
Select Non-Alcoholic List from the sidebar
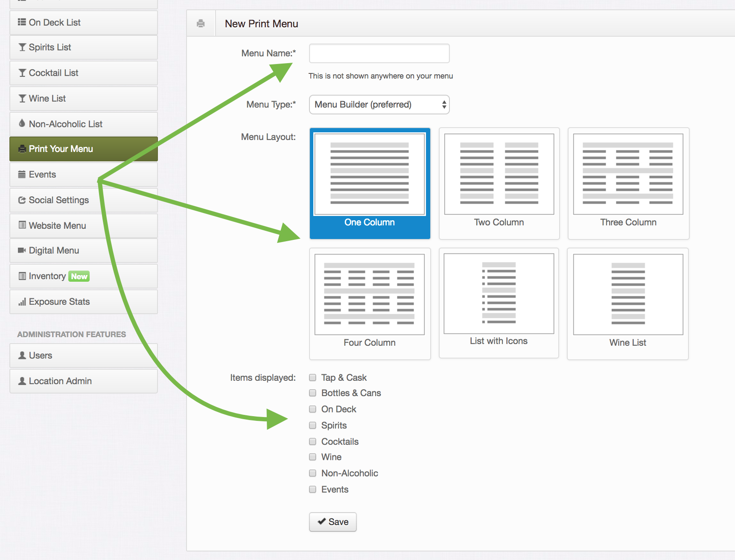click(84, 124)
